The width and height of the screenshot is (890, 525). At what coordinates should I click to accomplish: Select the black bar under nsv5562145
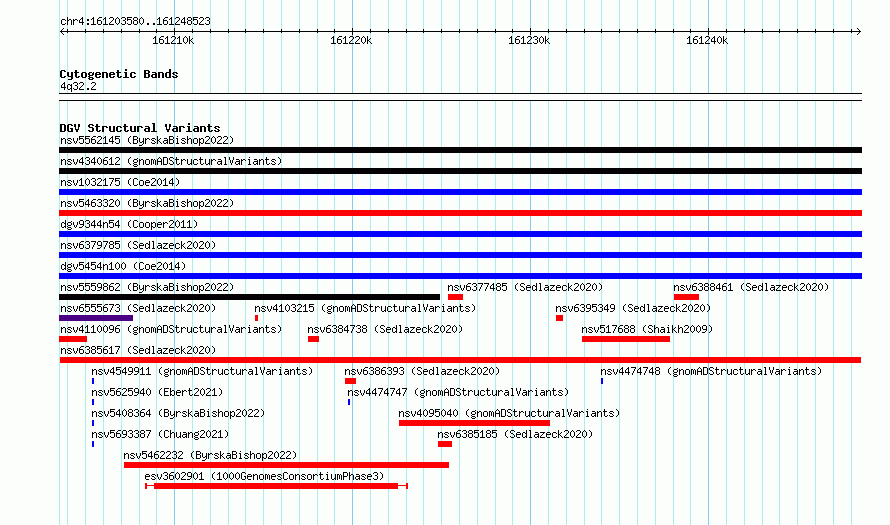tap(460, 150)
